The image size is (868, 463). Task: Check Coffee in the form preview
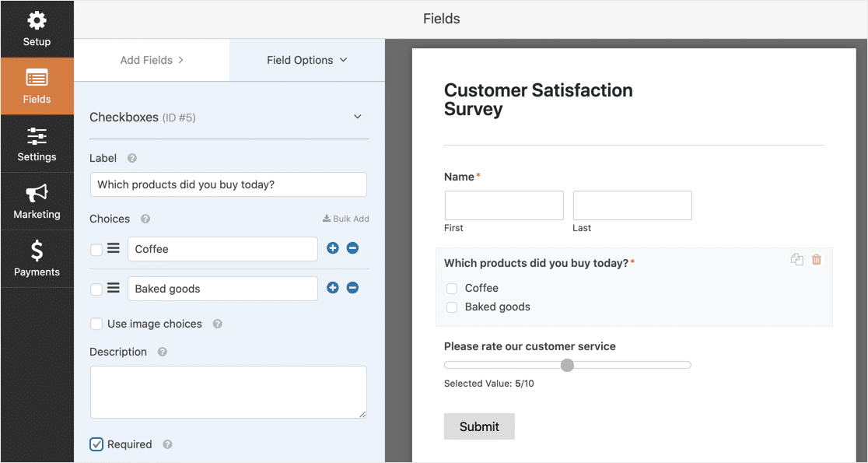(452, 289)
